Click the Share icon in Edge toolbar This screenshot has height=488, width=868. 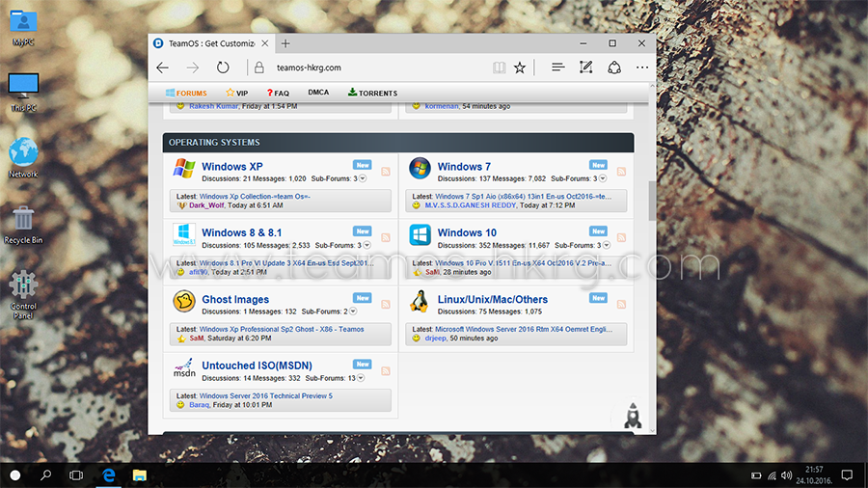point(614,68)
